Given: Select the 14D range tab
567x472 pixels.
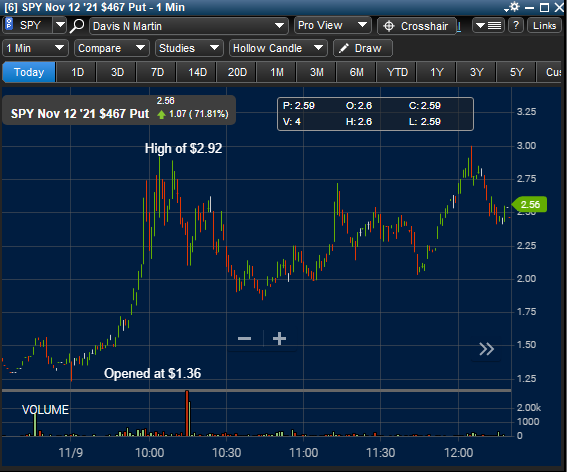Looking at the screenshot, I should coord(197,72).
